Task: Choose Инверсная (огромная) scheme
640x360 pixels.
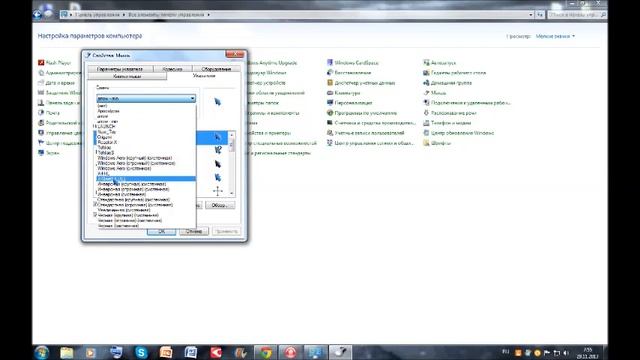Action: (146, 189)
